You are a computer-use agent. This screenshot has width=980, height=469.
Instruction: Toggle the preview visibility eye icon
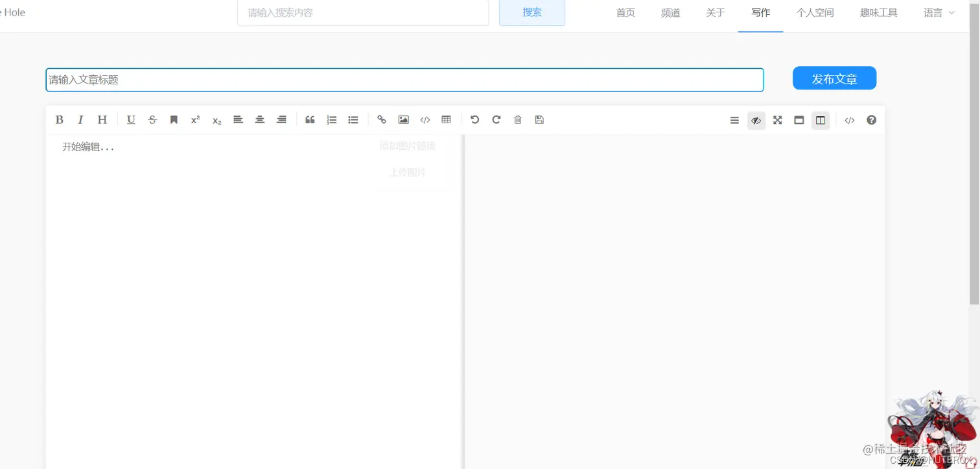click(756, 120)
